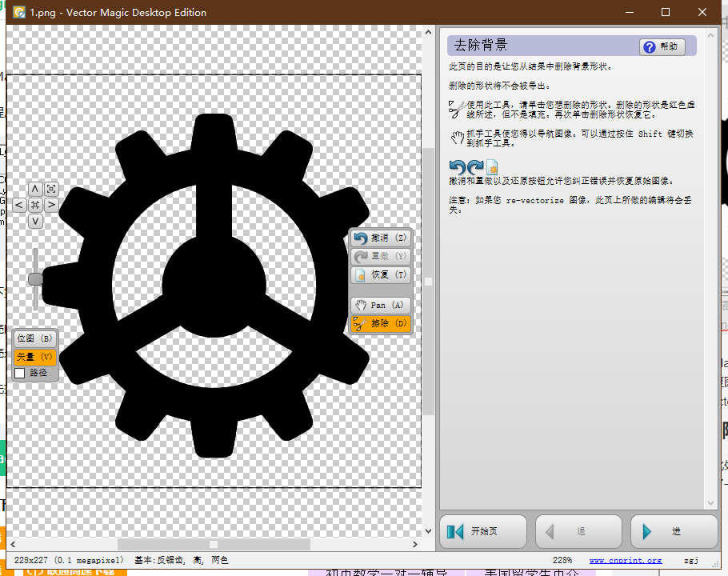Click the 进 forward button
Viewport: 728px width, 576px height.
(x=674, y=530)
